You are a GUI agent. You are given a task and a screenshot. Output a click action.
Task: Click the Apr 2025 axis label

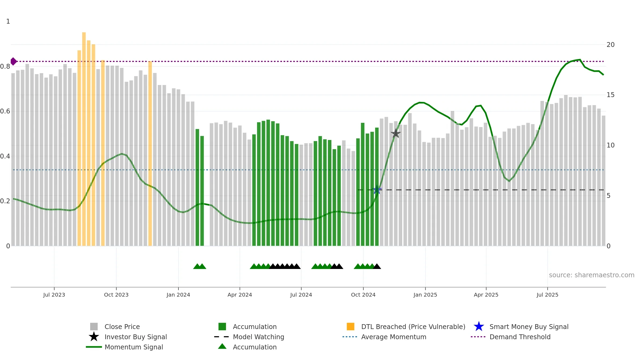(486, 295)
